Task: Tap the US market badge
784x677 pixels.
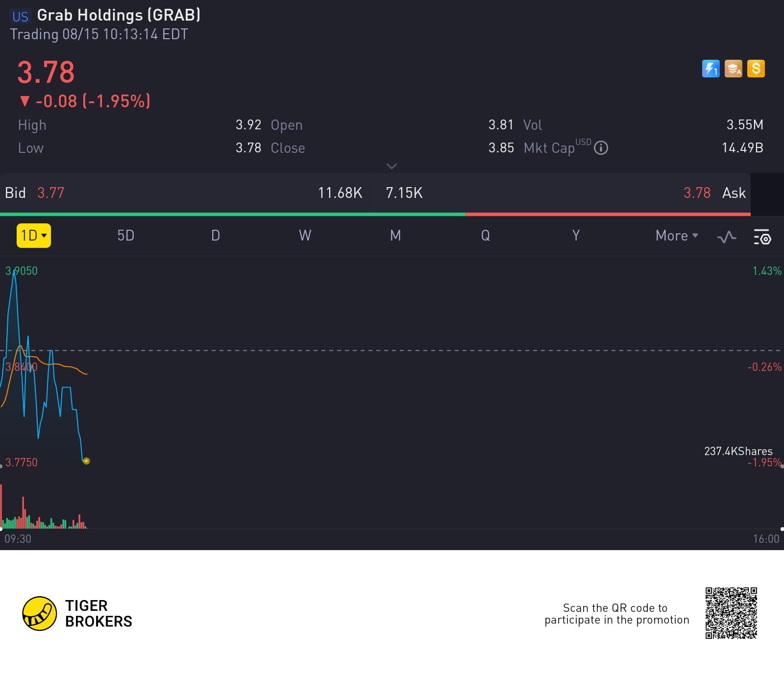Action: [20, 17]
